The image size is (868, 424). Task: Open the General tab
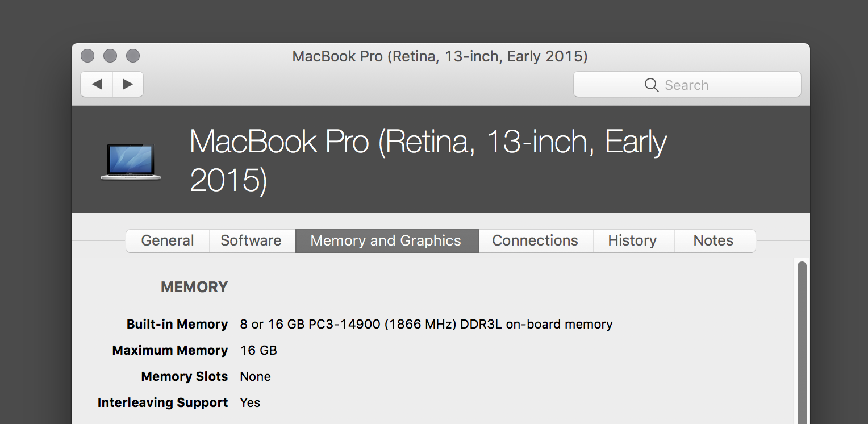(x=168, y=240)
